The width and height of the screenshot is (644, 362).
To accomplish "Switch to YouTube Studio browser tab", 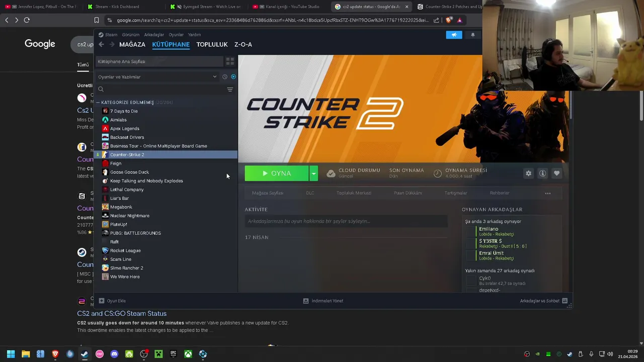I will click(292, 7).
